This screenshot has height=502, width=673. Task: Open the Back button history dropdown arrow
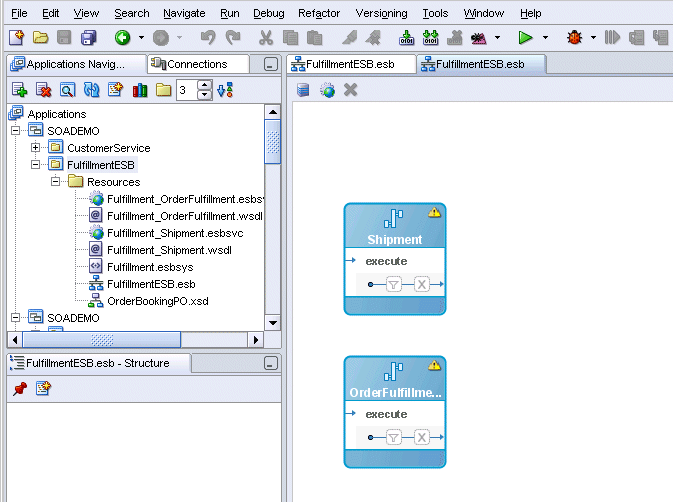click(141, 38)
